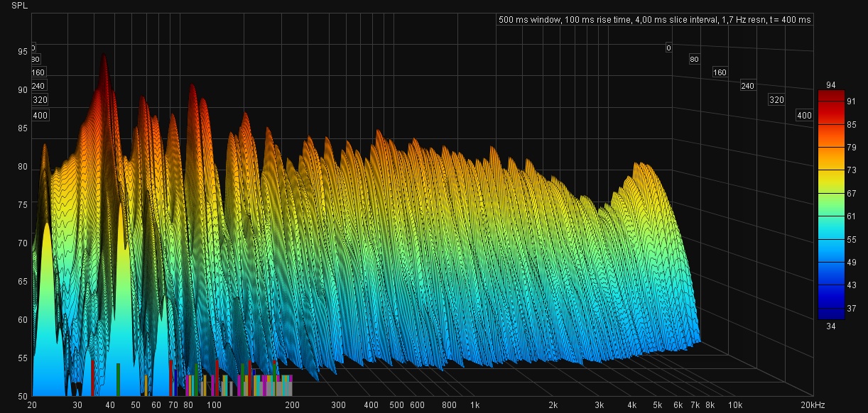Select the 320 ms marker on the right time axis
Screen dimensions: 868x413
776,101
